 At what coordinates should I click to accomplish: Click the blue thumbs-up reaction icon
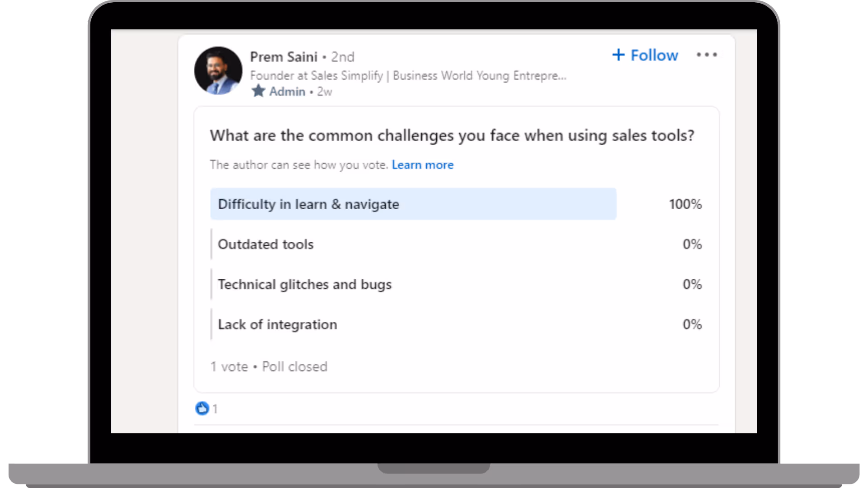pos(202,408)
